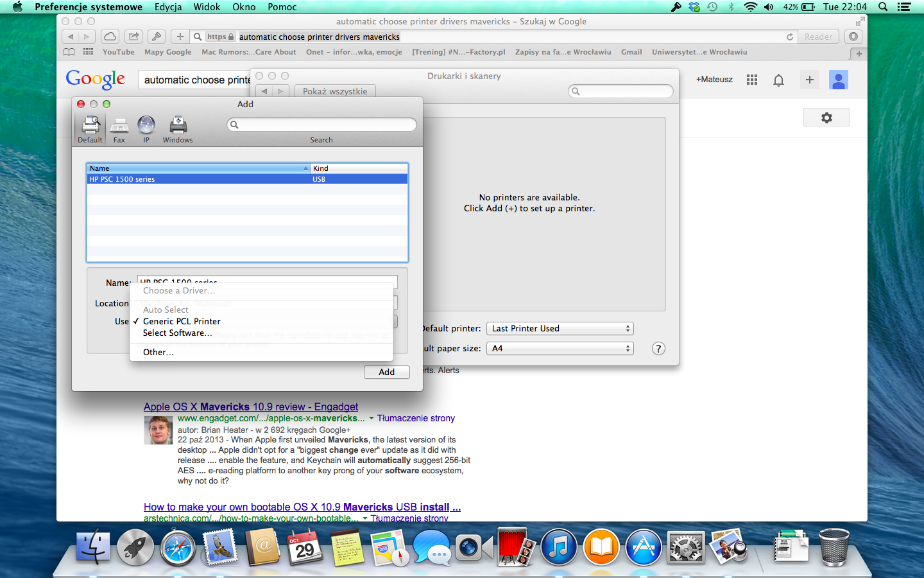Open the Fax pane in Add dialog
Screen dimensions: 924x578
coord(119,129)
